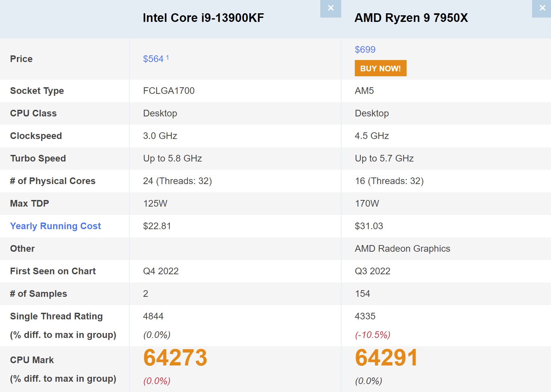Screen dimensions: 551x392
Task: Click the $22.81 running cost
Action: point(157,226)
